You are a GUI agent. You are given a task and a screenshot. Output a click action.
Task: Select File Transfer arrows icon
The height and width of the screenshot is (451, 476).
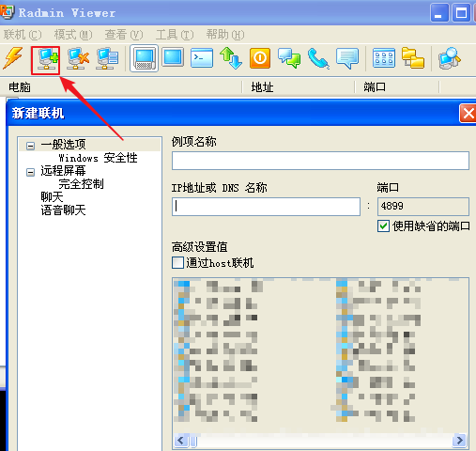(231, 58)
